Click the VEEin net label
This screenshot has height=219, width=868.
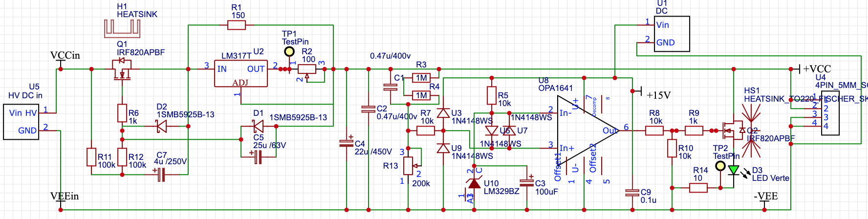(65, 196)
